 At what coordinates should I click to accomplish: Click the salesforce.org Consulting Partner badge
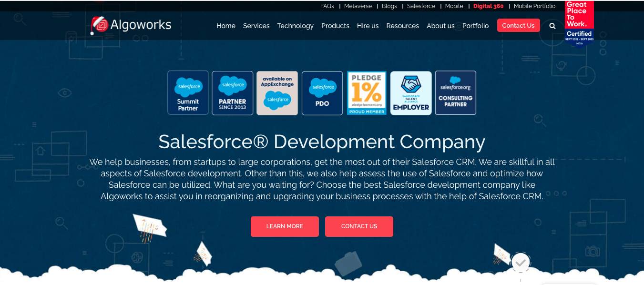pos(456,93)
